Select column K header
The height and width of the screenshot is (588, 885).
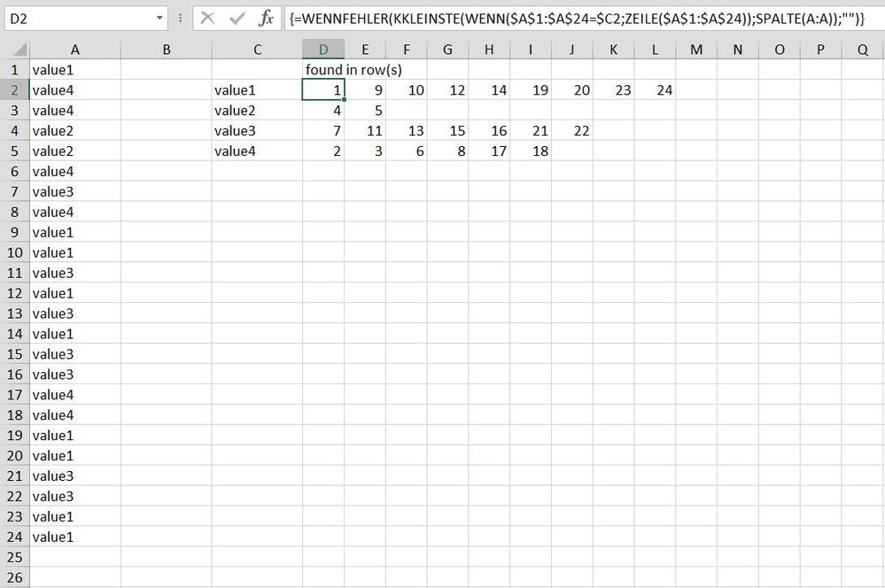click(614, 50)
